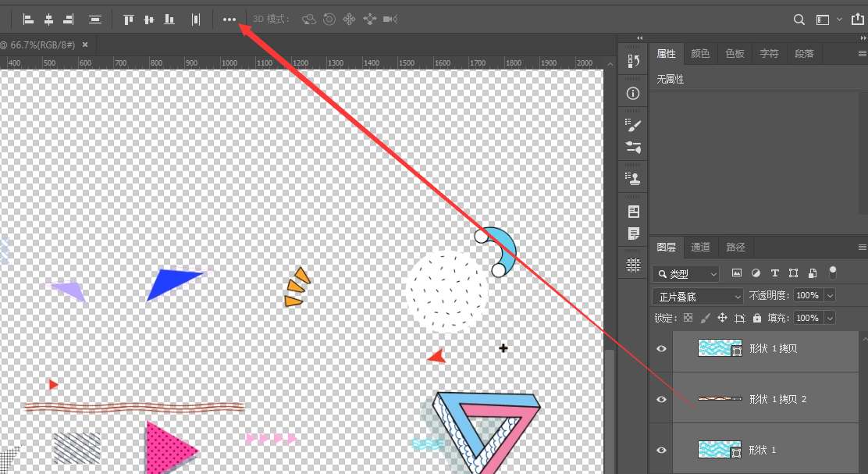
Task: Open the 类型 layer filter dropdown
Action: click(x=686, y=273)
